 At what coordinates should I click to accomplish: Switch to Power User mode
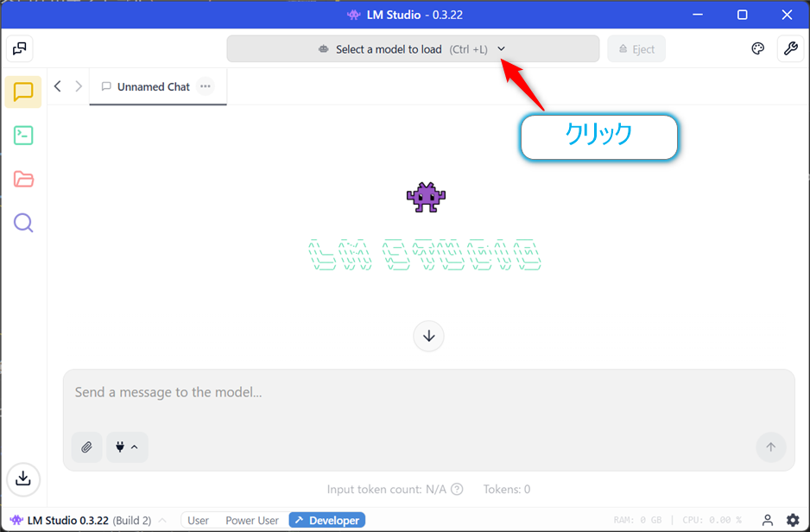click(252, 520)
